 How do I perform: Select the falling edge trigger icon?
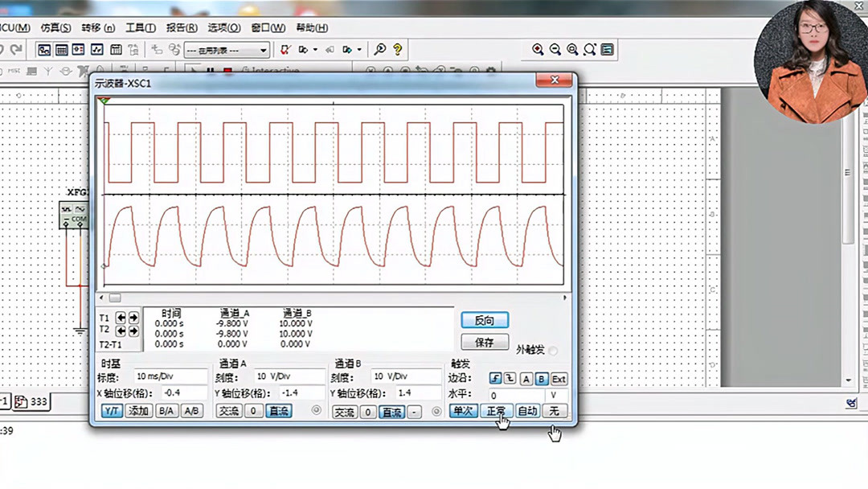(511, 378)
